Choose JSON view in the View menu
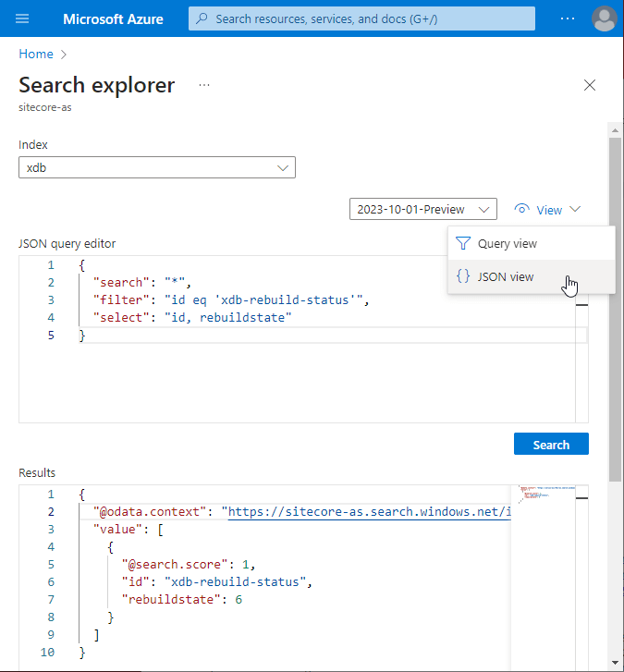The width and height of the screenshot is (624, 672). pos(532,276)
